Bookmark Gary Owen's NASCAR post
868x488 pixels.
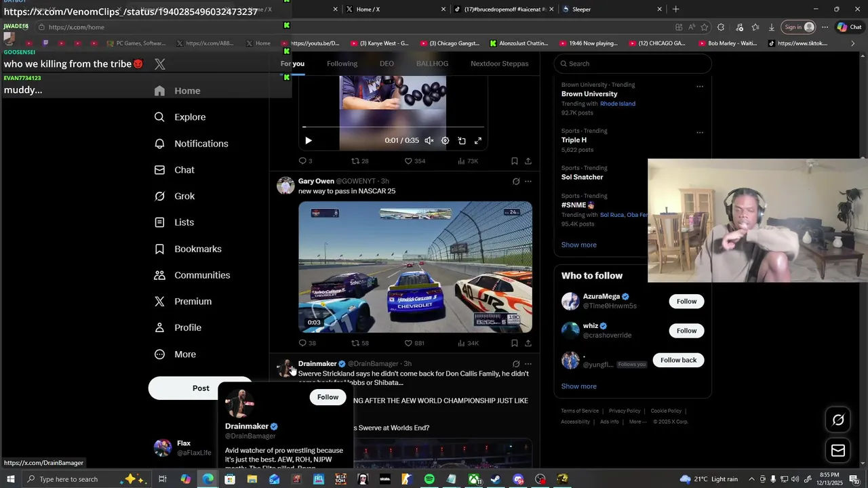pos(515,344)
